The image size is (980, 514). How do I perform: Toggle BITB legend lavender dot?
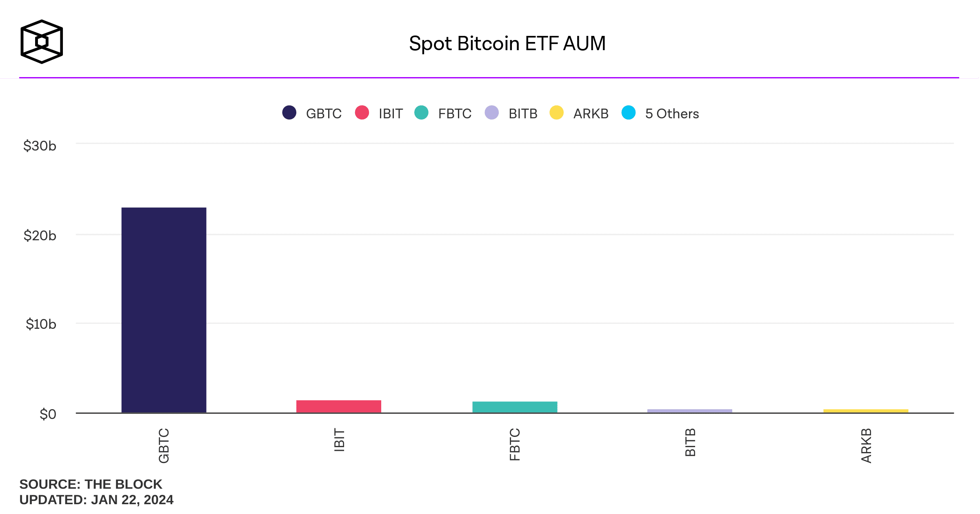click(492, 113)
